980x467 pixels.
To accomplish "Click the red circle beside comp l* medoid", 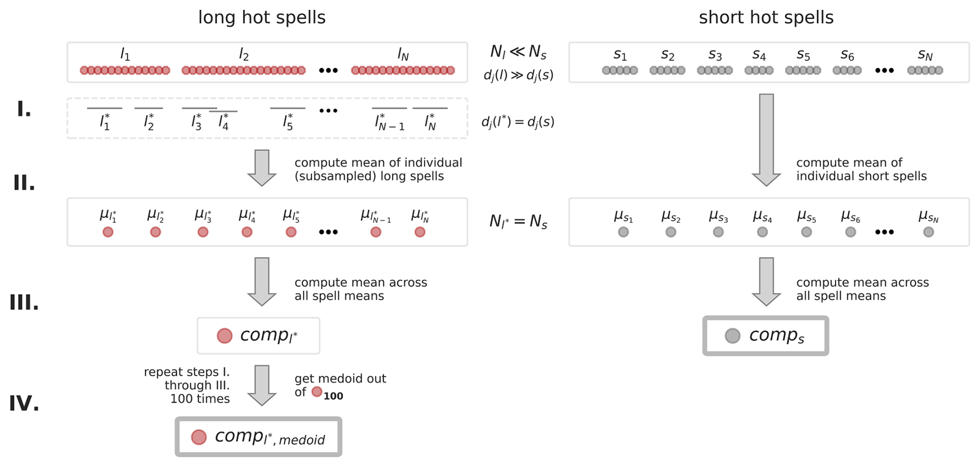I will point(199,437).
